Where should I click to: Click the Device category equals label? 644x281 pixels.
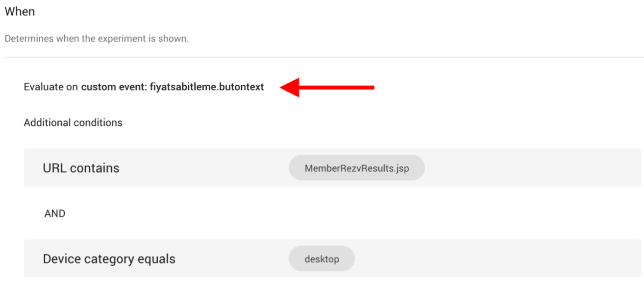pyautogui.click(x=109, y=258)
